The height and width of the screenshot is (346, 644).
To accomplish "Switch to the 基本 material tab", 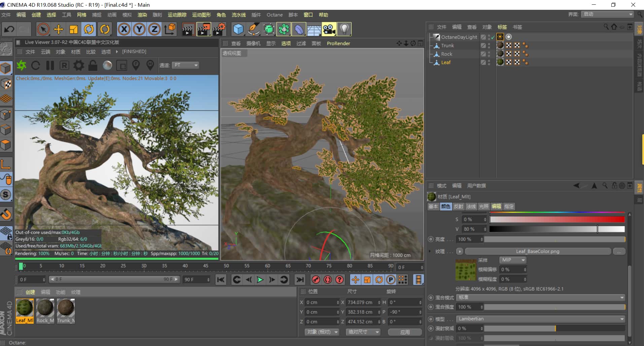I will pyautogui.click(x=433, y=206).
